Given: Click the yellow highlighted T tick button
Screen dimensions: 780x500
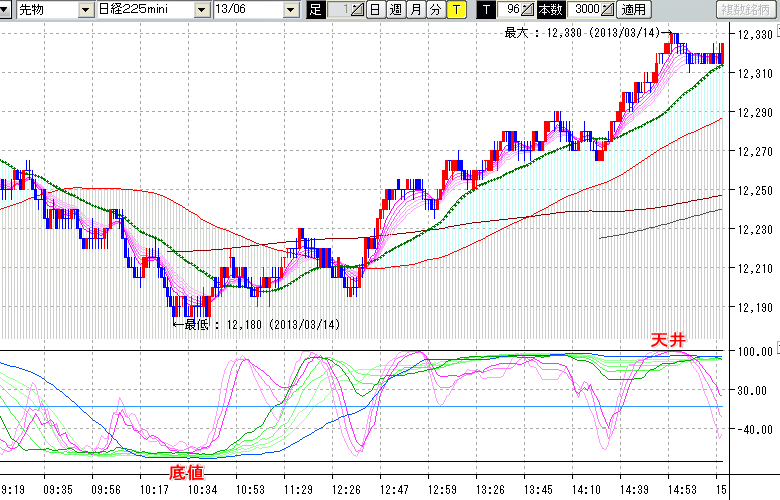Looking at the screenshot, I should [456, 10].
